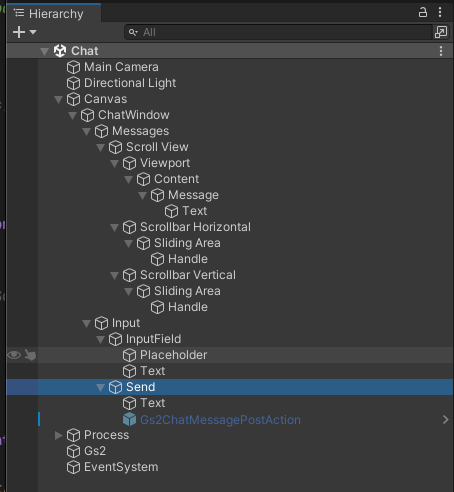
Task: Click the plus create object button
Action: 19,32
